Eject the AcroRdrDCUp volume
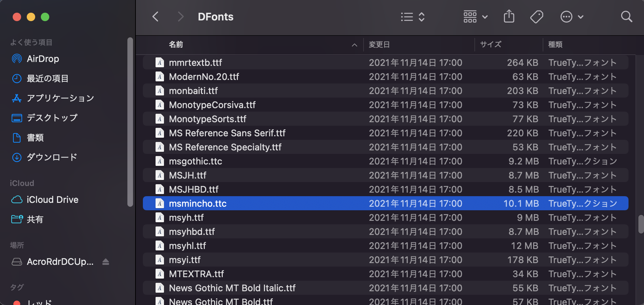 click(106, 262)
